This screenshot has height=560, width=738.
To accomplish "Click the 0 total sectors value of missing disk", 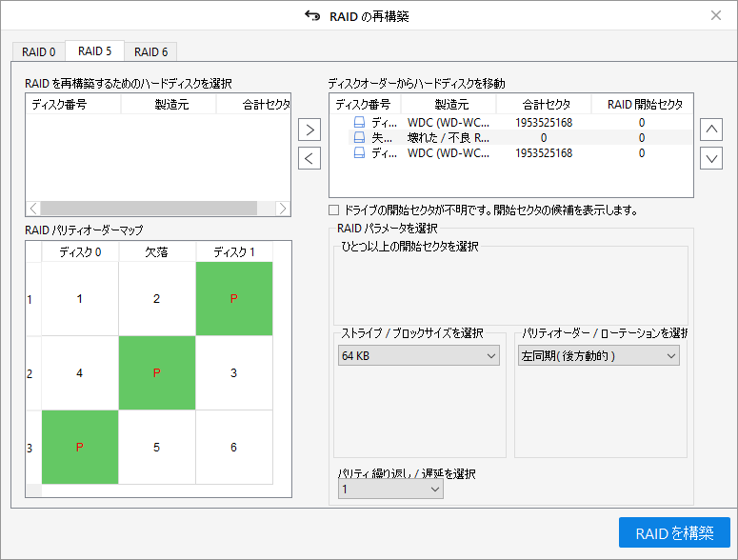I will (x=544, y=138).
